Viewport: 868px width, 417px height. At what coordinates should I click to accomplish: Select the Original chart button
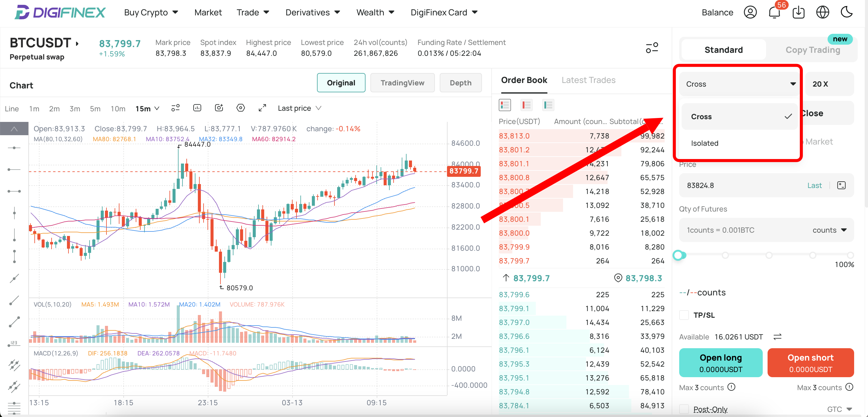tap(341, 83)
